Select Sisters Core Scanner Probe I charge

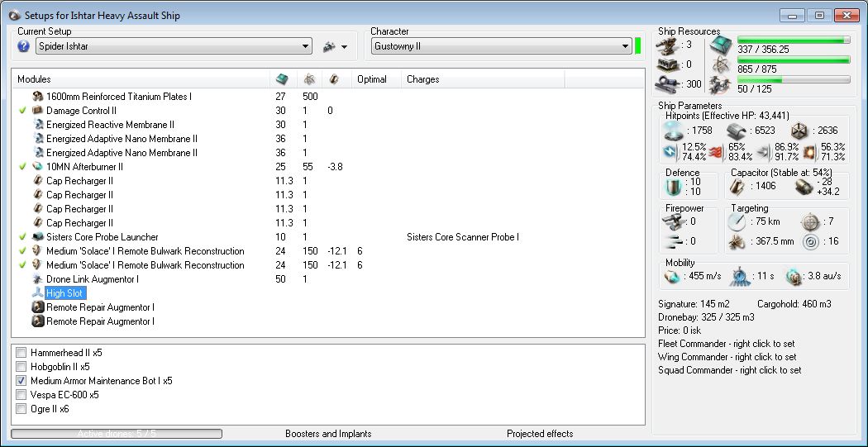tap(463, 237)
